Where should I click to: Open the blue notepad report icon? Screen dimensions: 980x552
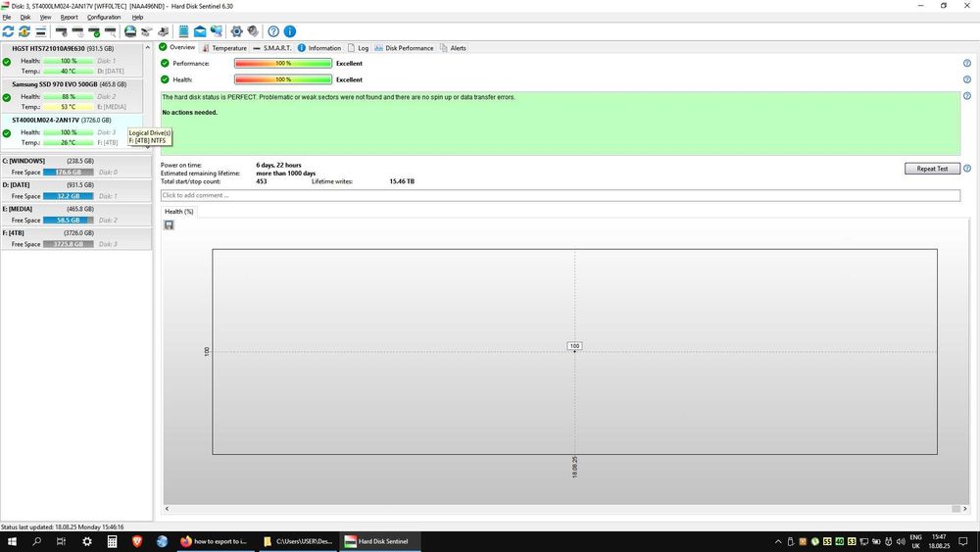pyautogui.click(x=184, y=31)
